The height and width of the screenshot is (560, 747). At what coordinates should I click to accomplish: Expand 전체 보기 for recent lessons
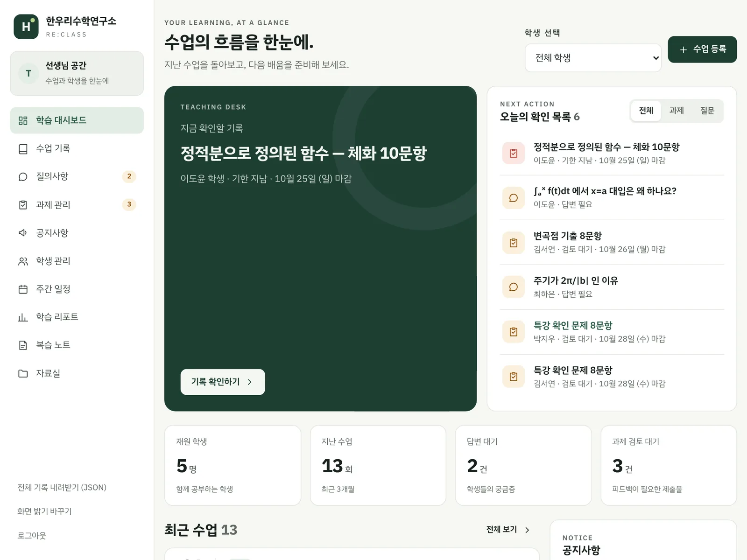coord(508,530)
